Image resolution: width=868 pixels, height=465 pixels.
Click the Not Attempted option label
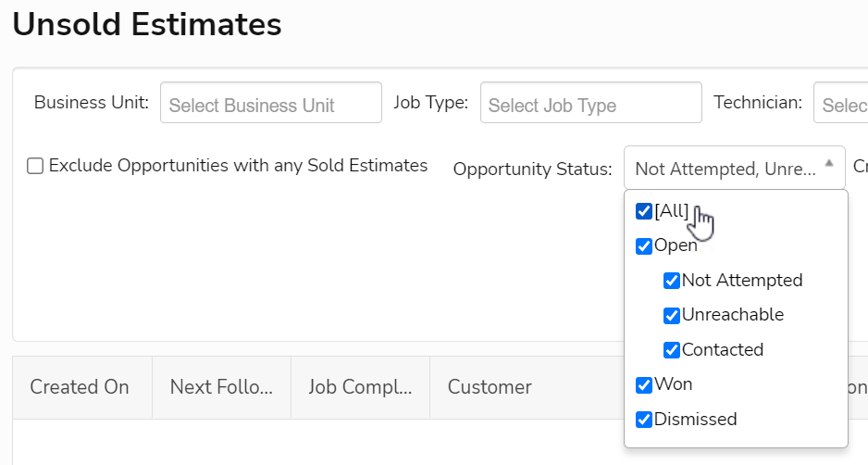742,281
